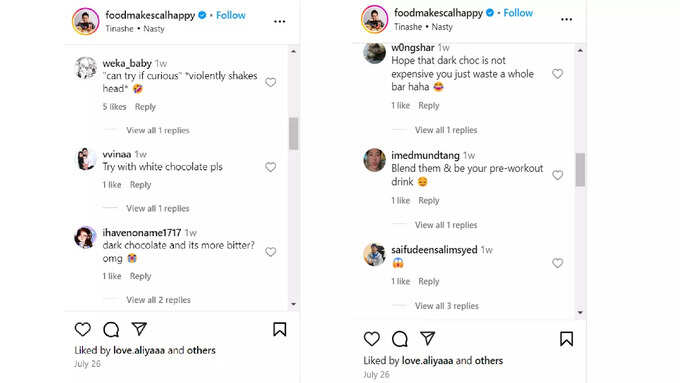This screenshot has height=383, width=680.
Task: Open the foodmakescalhappy profile picture in the right panel
Action: pyautogui.click(x=374, y=19)
